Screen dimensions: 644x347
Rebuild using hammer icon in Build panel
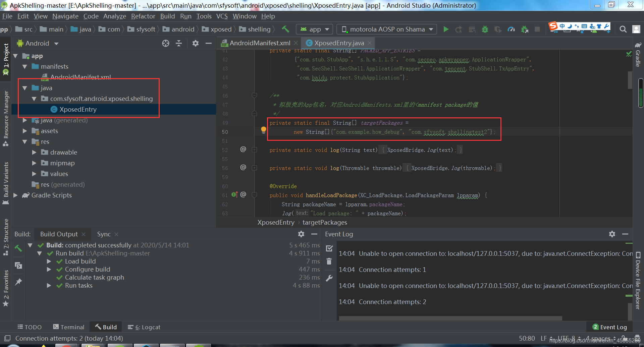pos(18,248)
